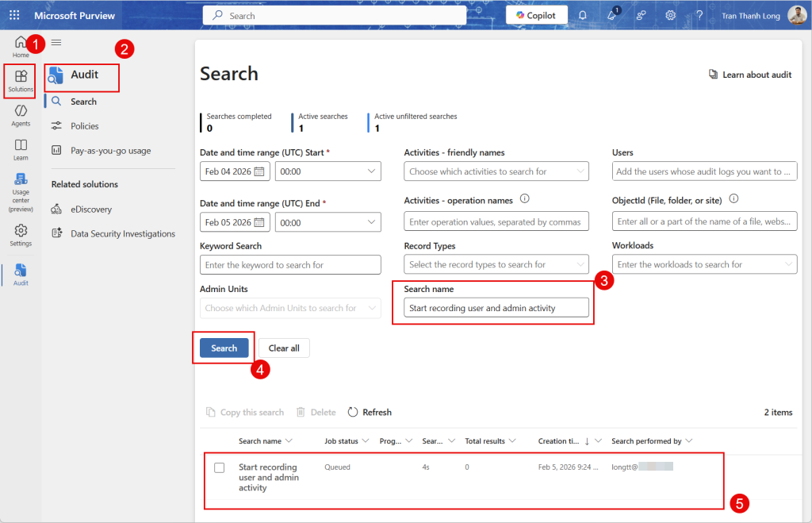Click the blue Search button
The height and width of the screenshot is (523, 812).
pos(224,348)
